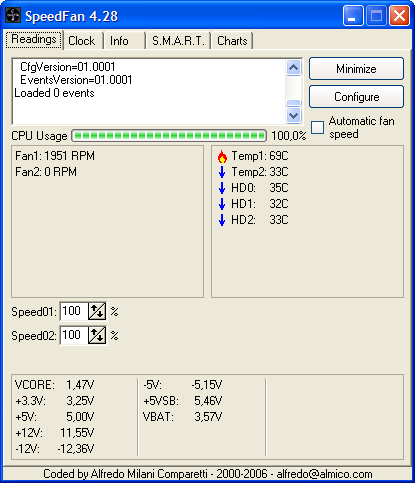Switch to the Readings tab

click(x=34, y=40)
